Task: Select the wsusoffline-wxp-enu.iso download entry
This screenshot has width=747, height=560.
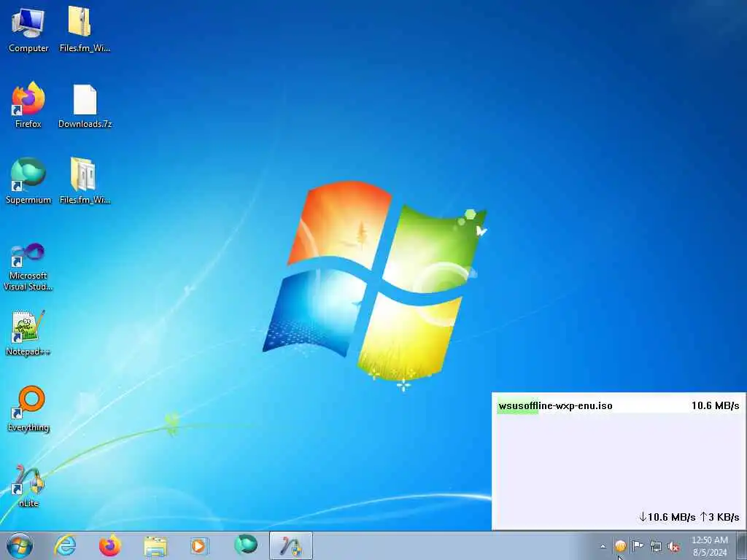Action: point(619,406)
